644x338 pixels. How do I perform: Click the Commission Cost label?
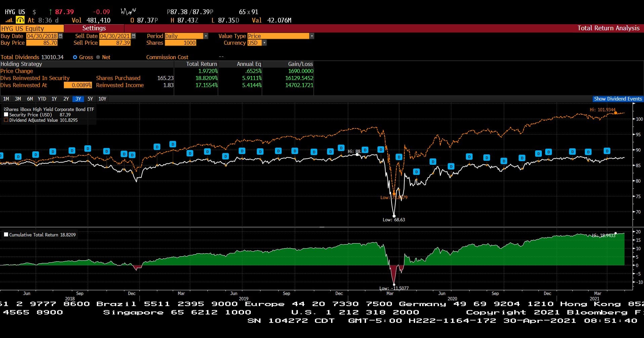167,57
